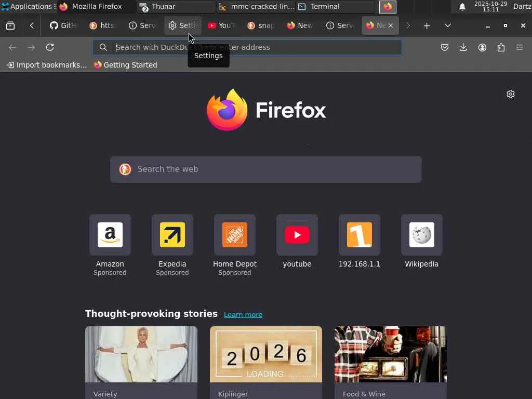The width and height of the screenshot is (532, 399).
Task: Open the Downloads panel
Action: [463, 47]
